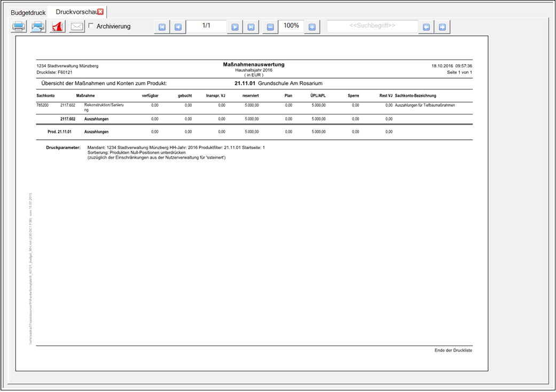Zoom out with the minus button
Image resolution: width=556 pixels, height=392 pixels.
coord(270,27)
